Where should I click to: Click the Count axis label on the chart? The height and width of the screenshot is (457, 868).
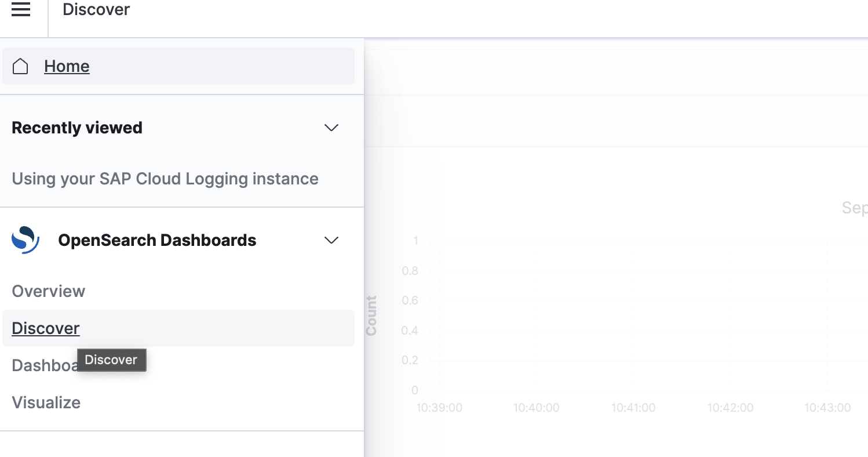click(371, 315)
